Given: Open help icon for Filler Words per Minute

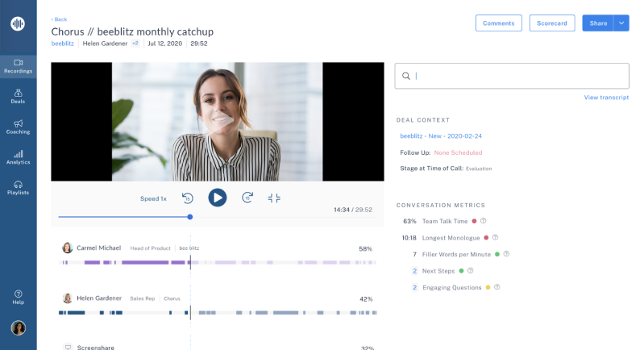Looking at the screenshot, I should (x=506, y=254).
